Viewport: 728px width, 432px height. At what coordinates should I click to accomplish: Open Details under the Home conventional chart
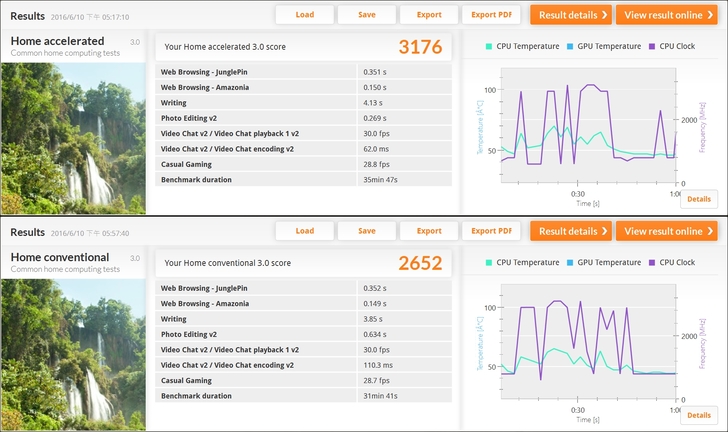699,415
